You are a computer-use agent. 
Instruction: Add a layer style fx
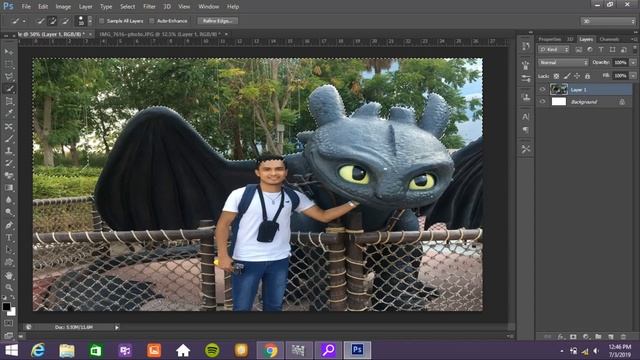pos(561,336)
